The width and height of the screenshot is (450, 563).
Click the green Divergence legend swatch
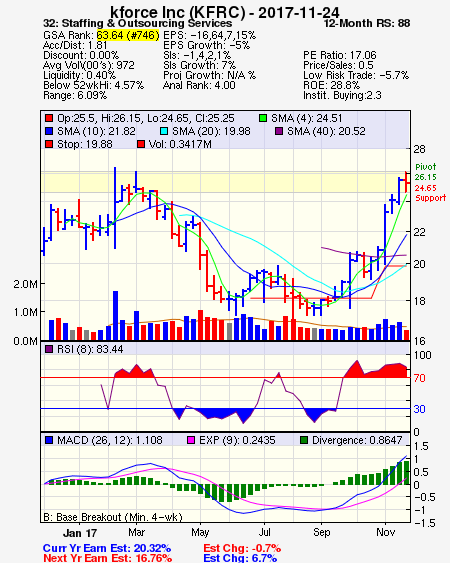coord(304,440)
